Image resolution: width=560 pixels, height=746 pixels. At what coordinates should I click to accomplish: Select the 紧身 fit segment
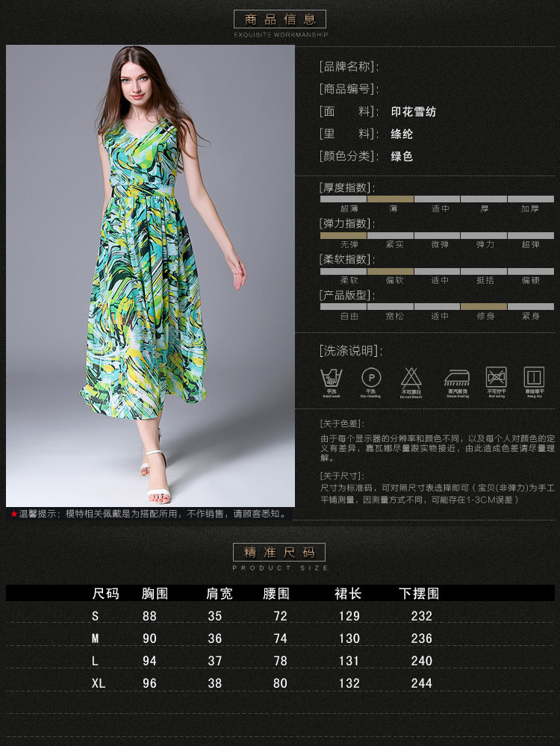pos(530,306)
